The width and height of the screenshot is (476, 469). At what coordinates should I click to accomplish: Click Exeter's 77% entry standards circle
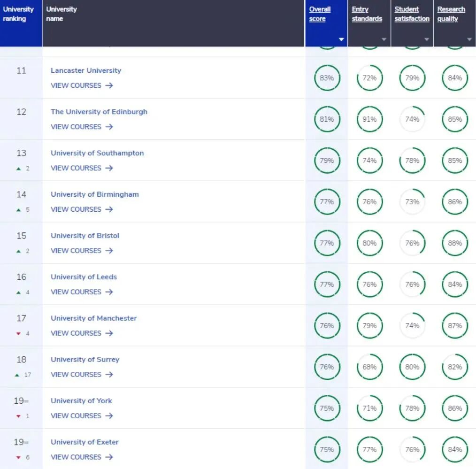(369, 450)
